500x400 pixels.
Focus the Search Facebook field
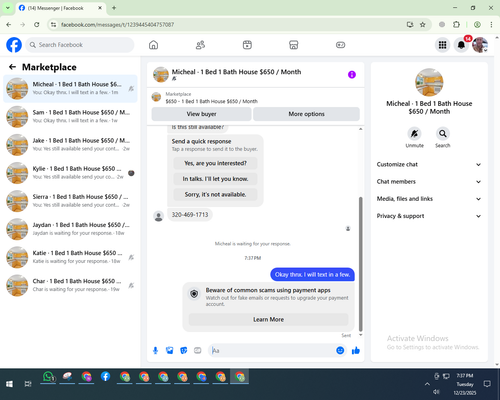80,45
